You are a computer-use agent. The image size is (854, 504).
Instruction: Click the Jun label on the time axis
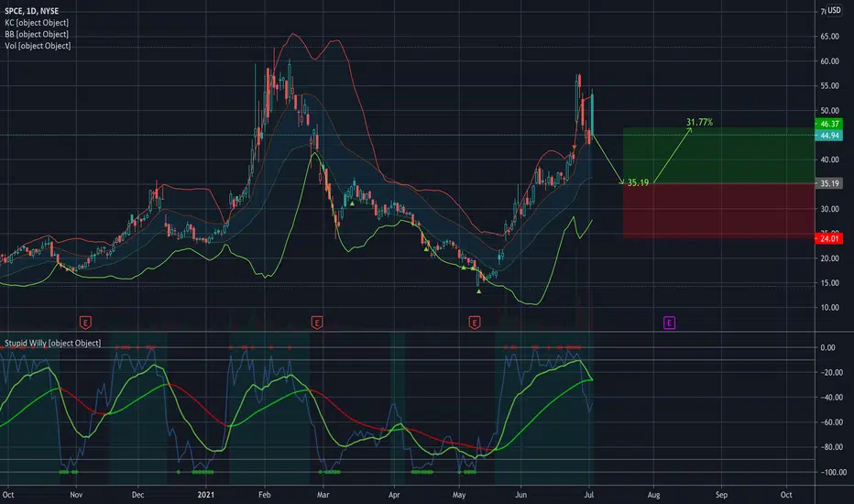[x=521, y=495]
